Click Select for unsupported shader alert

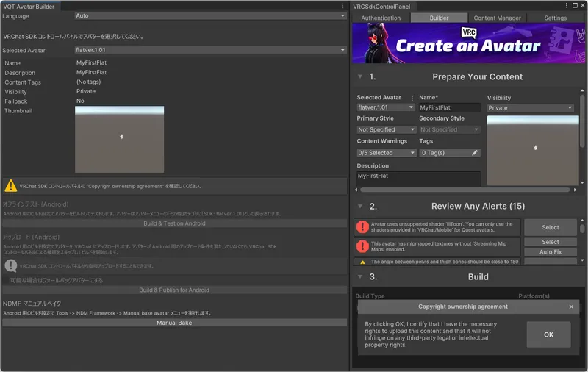click(x=551, y=227)
